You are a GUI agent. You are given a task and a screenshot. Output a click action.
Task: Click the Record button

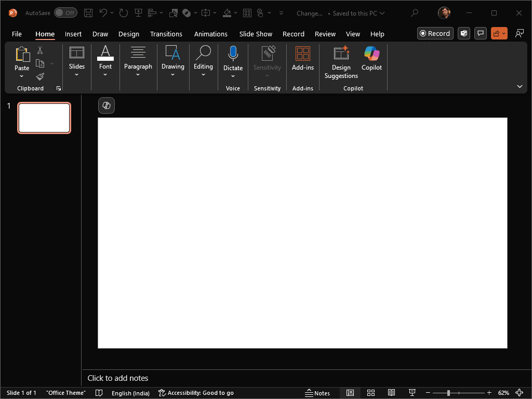pos(435,33)
